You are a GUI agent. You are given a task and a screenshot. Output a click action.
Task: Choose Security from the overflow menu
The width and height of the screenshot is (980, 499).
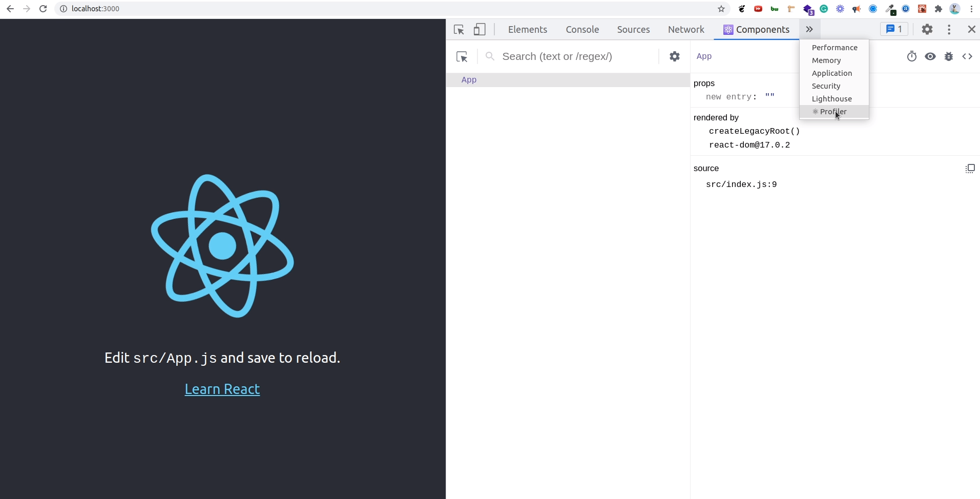835,86
